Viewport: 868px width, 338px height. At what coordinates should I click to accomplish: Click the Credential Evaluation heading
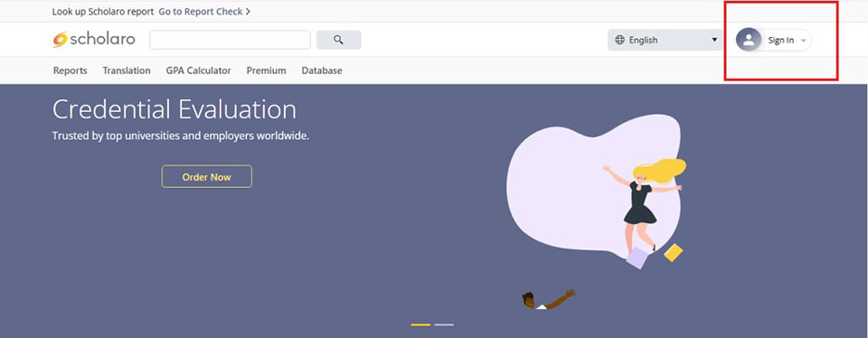pos(175,109)
